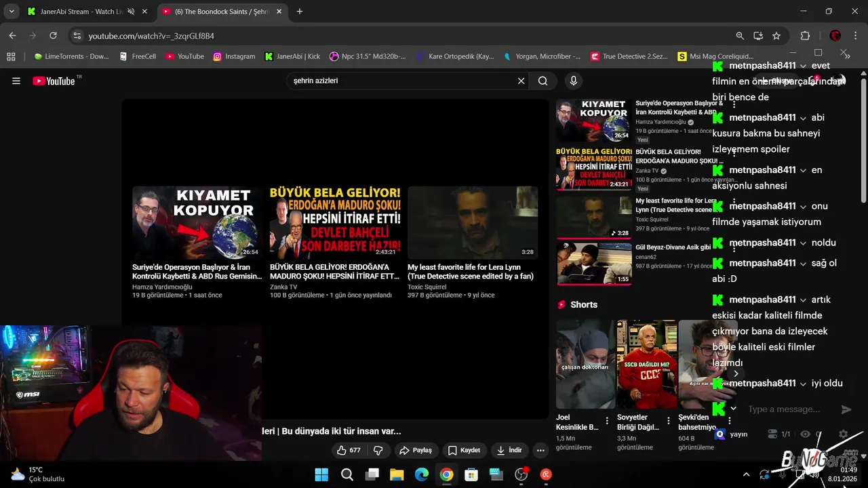This screenshot has height=488, width=868.
Task: Open Hamza Yardımcıoğlu channel under end-screen video
Action: coord(162,287)
